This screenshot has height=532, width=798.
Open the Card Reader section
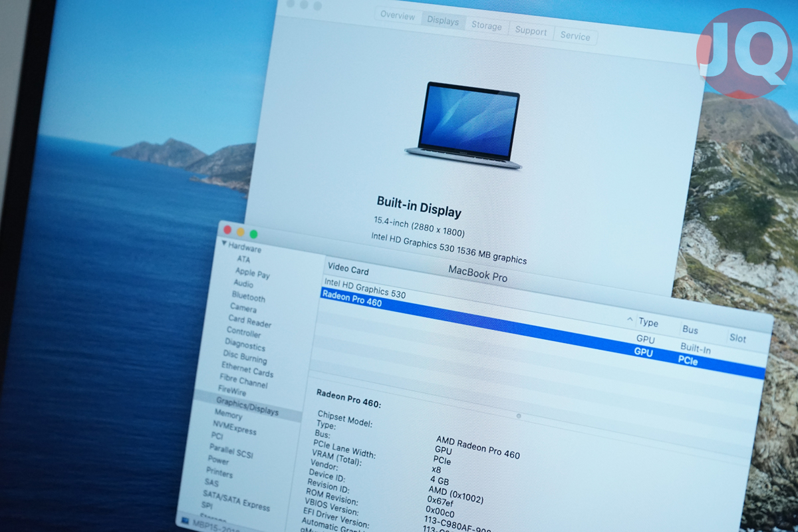click(x=250, y=321)
